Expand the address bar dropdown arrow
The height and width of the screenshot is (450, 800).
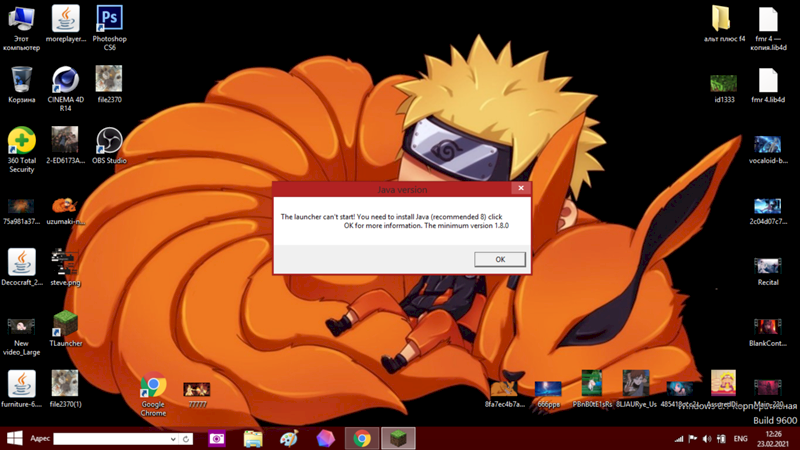pos(173,439)
